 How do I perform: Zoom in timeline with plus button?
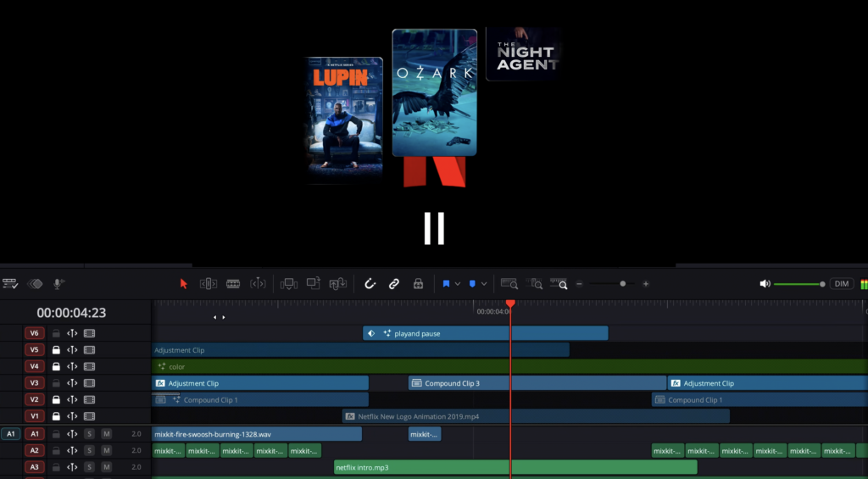645,284
